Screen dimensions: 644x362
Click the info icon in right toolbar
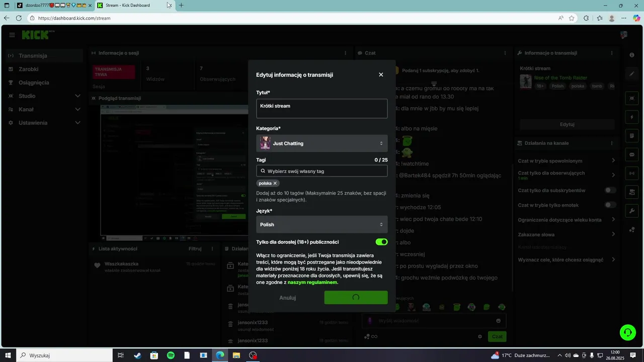[x=632, y=55]
